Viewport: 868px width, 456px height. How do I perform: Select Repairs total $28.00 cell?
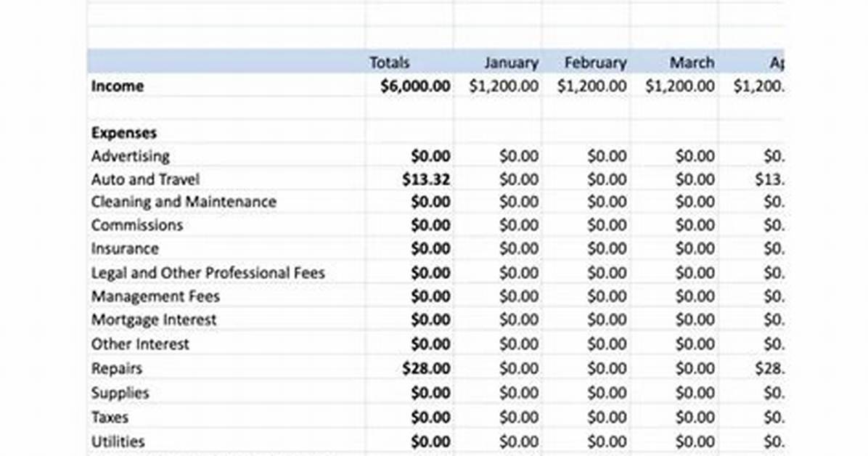click(426, 368)
